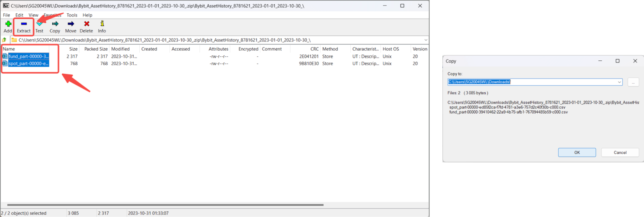The width and height of the screenshot is (644, 217).
Task: Open the Tools menu
Action: tap(72, 15)
